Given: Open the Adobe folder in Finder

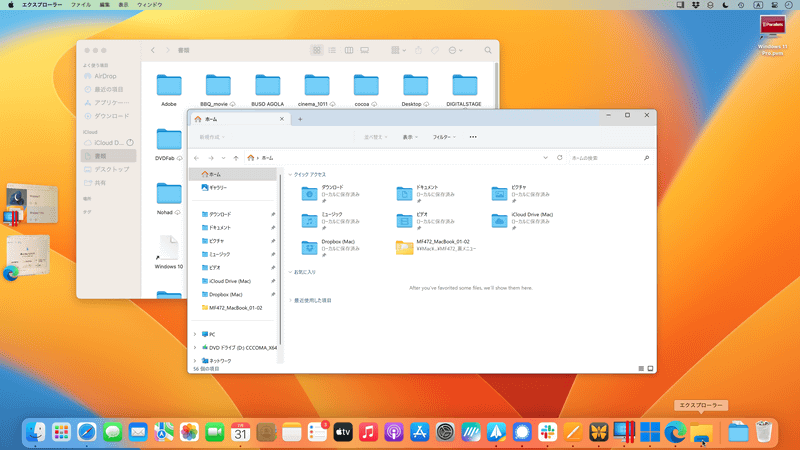Looking at the screenshot, I should [x=169, y=90].
